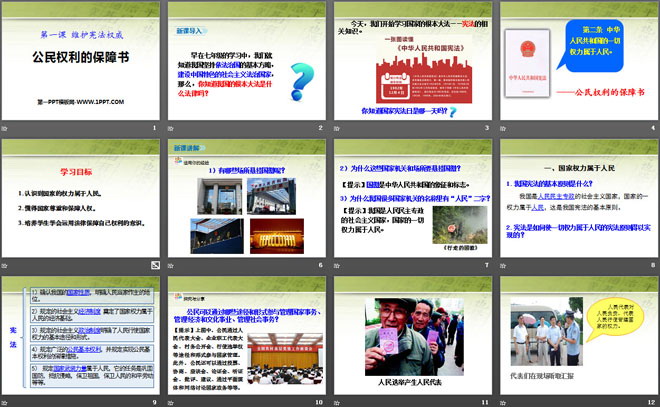Click the red calendar building graphic on slide 3
Screen dimensions: 660x407
click(406, 71)
